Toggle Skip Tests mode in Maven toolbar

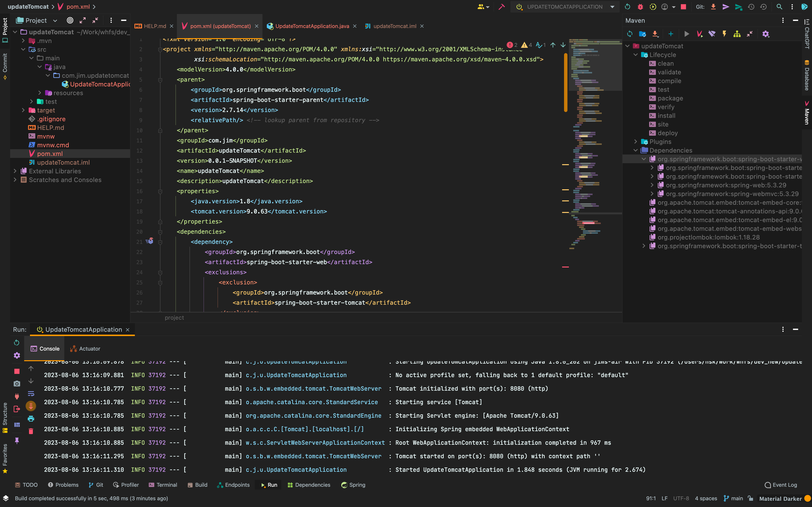coord(712,34)
